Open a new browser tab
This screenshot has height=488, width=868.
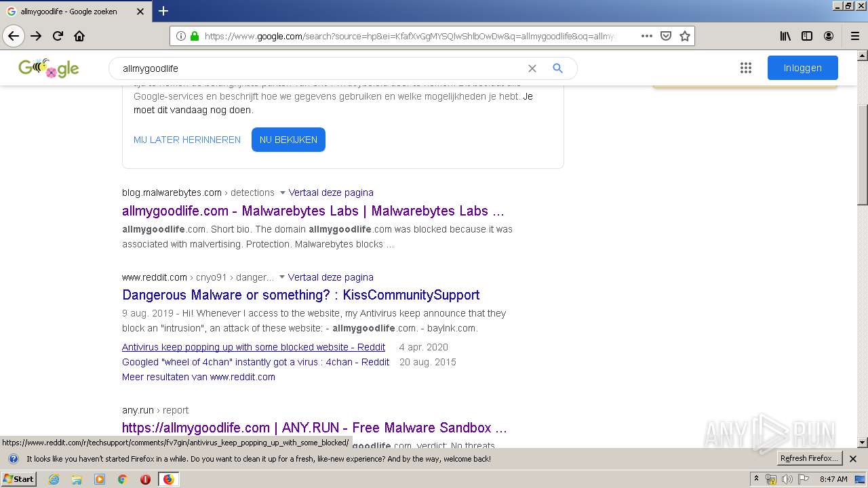[163, 11]
